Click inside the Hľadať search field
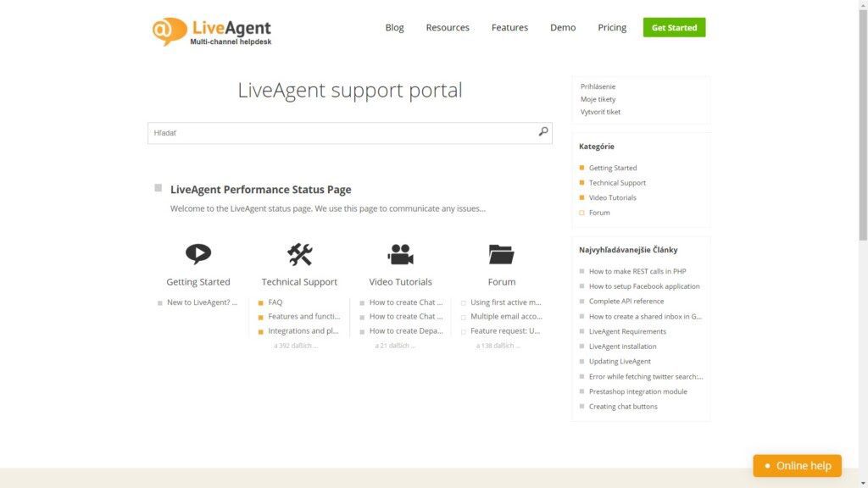This screenshot has height=488, width=868. click(339, 132)
